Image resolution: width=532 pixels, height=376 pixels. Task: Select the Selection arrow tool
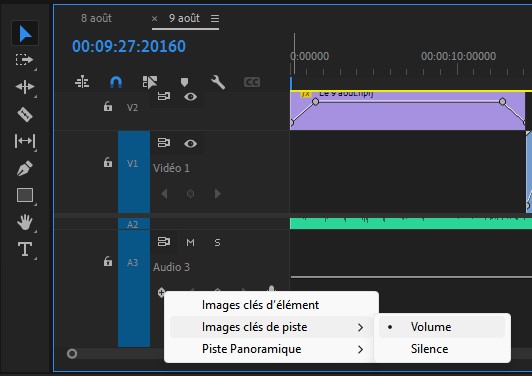click(x=25, y=34)
